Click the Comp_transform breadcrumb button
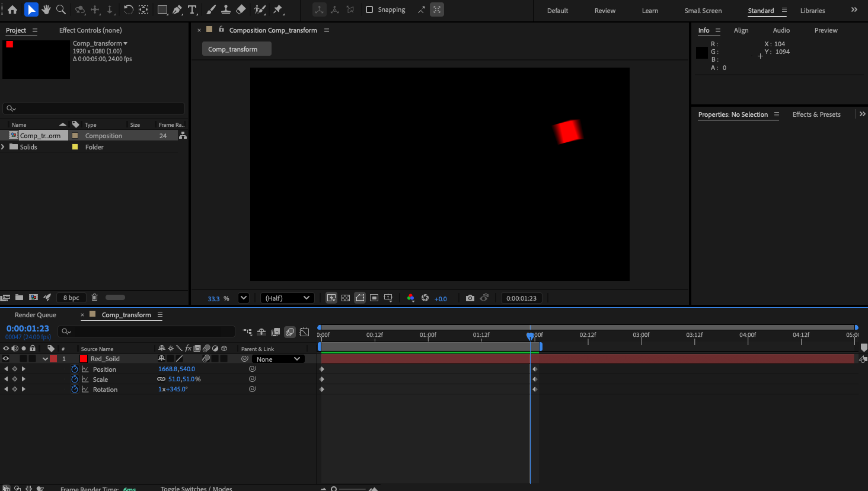The height and width of the screenshot is (491, 868). pos(237,49)
